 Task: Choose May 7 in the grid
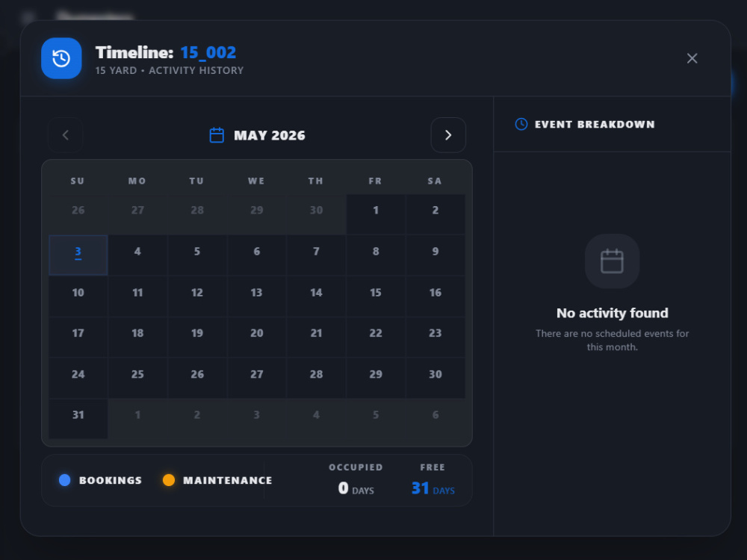316,255
